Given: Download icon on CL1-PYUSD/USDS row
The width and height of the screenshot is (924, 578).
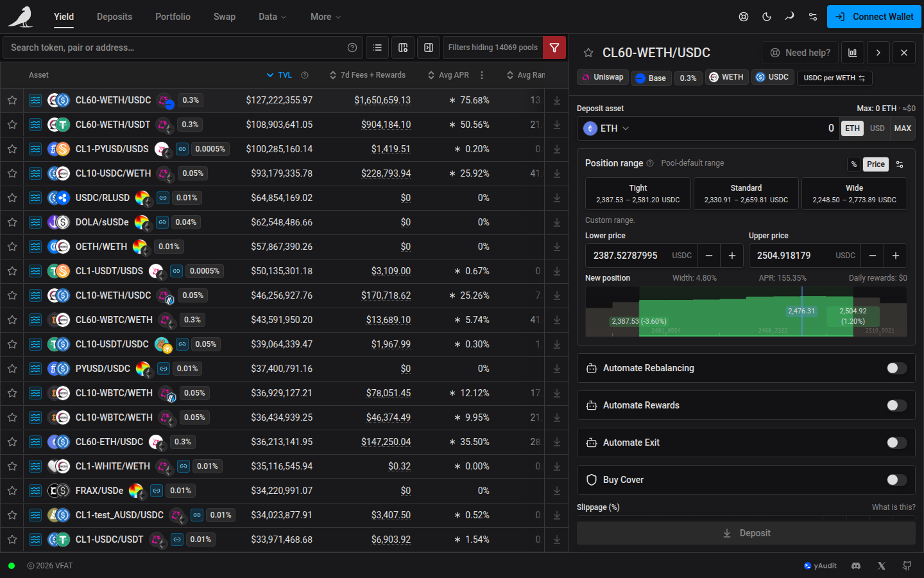Looking at the screenshot, I should coord(557,149).
